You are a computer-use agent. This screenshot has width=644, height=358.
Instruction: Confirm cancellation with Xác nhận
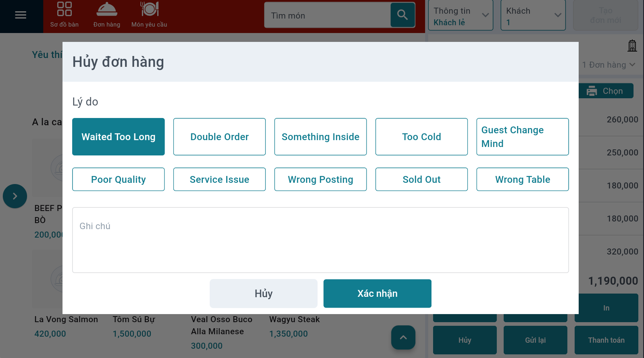(x=377, y=294)
